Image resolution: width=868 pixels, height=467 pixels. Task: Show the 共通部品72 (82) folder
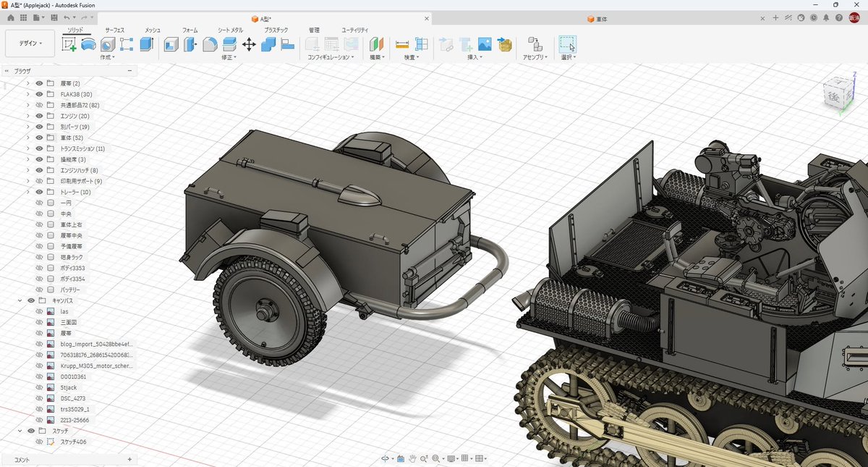click(39, 105)
